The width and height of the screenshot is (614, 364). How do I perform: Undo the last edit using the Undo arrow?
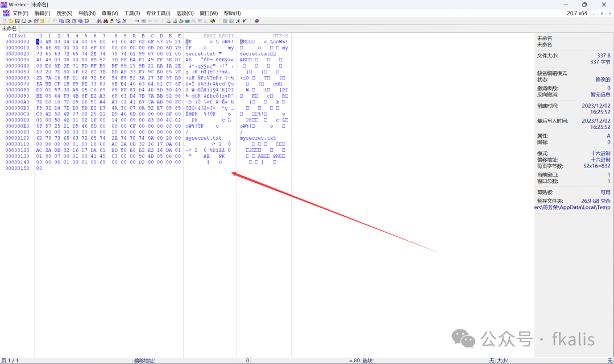point(55,21)
